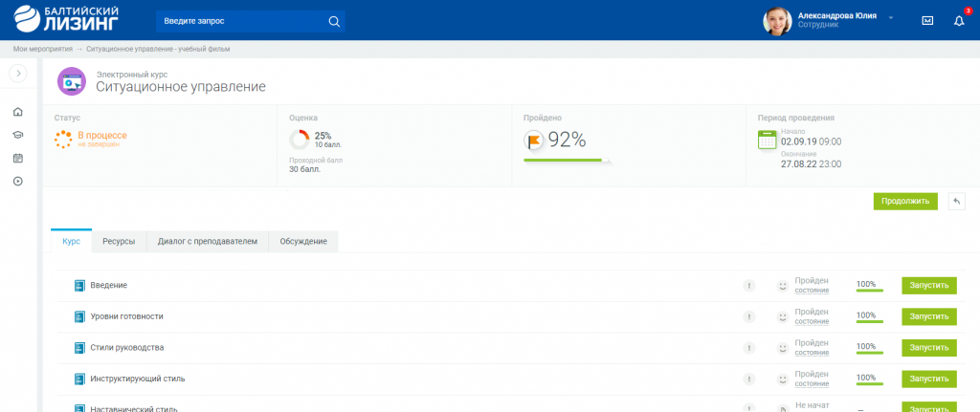Click the Мои мероприятия breadcrumb link
The height and width of the screenshot is (412, 980).
click(42, 49)
